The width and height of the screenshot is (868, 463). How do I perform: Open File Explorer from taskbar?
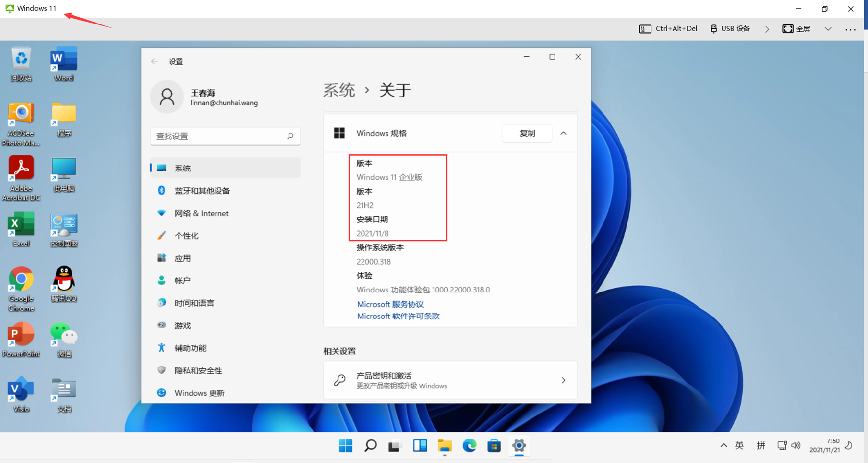(x=445, y=446)
